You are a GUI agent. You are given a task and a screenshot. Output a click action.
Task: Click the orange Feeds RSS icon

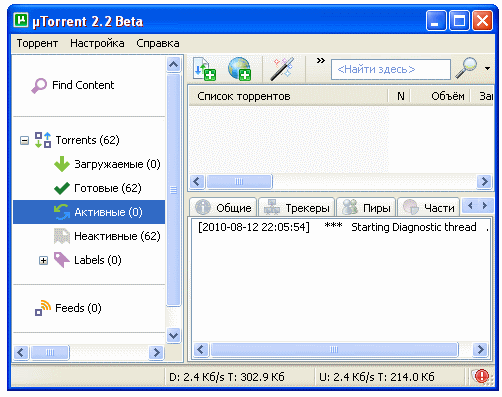tap(43, 308)
